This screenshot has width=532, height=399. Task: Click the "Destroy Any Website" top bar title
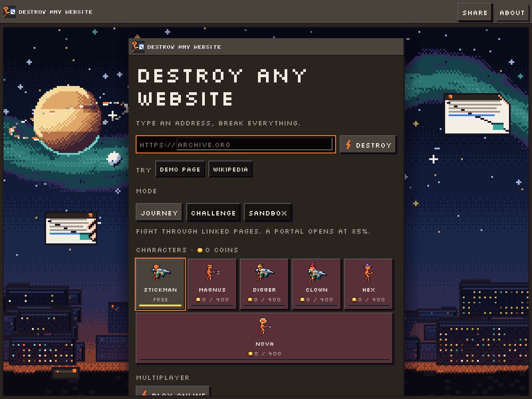pyautogui.click(x=55, y=12)
